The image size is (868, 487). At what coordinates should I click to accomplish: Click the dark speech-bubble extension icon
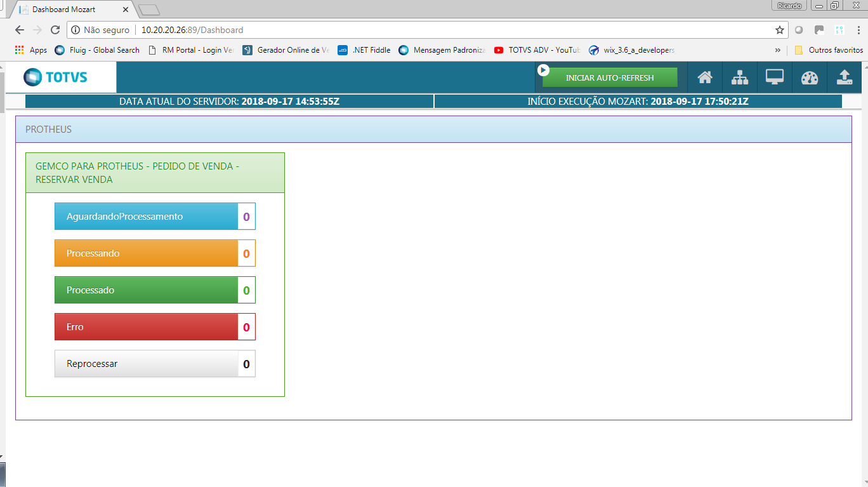pyautogui.click(x=819, y=30)
